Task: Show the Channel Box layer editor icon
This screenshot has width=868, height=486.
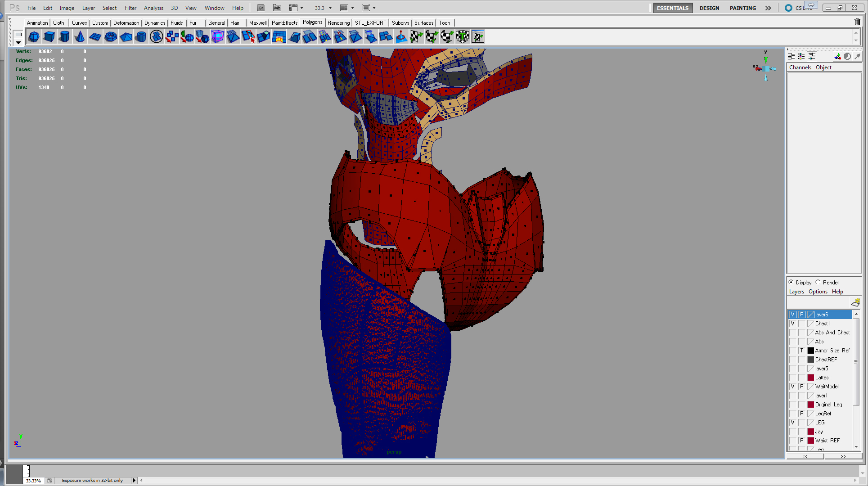Action: (x=812, y=56)
